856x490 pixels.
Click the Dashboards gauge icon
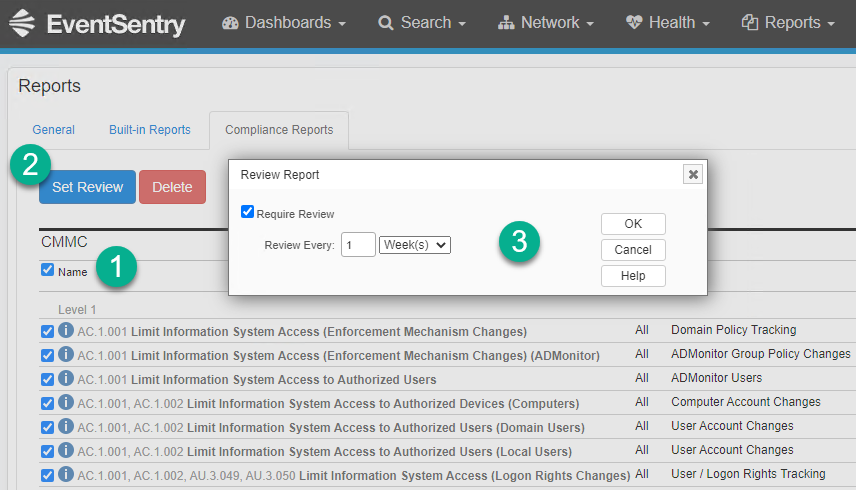coord(230,23)
